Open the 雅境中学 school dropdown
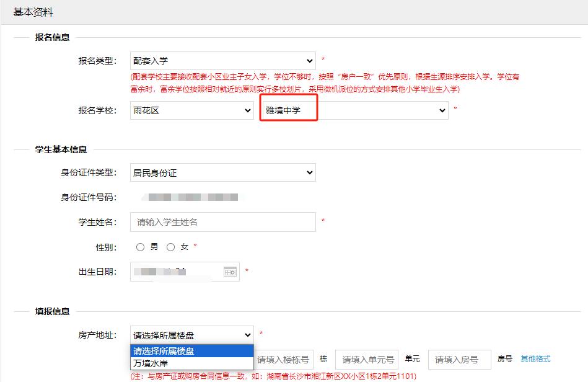This screenshot has width=588, height=382. pyautogui.click(x=354, y=110)
